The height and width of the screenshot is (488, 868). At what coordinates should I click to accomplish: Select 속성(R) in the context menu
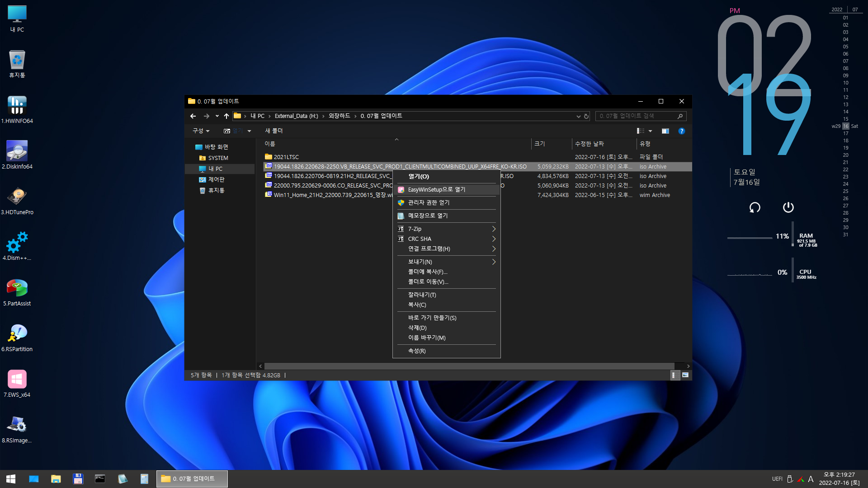447,351
